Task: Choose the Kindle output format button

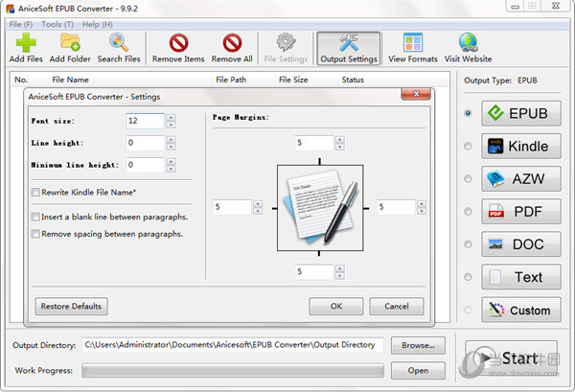Action: (x=521, y=146)
